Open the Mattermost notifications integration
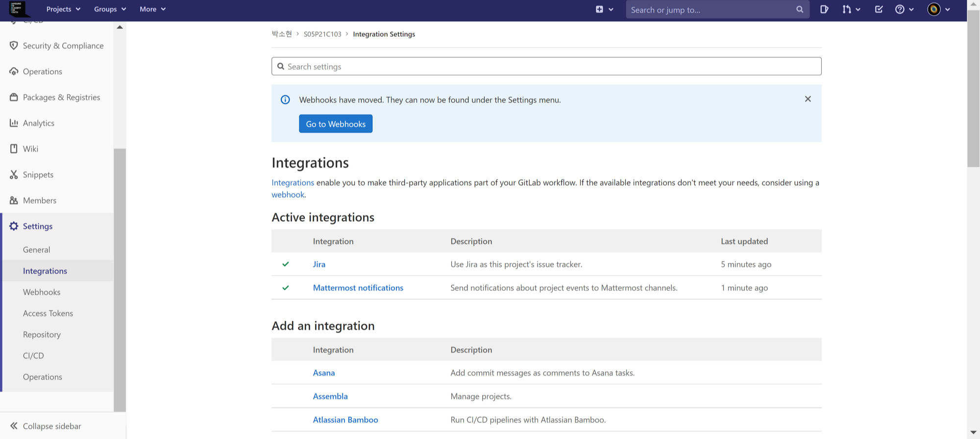980x439 pixels. coord(358,288)
